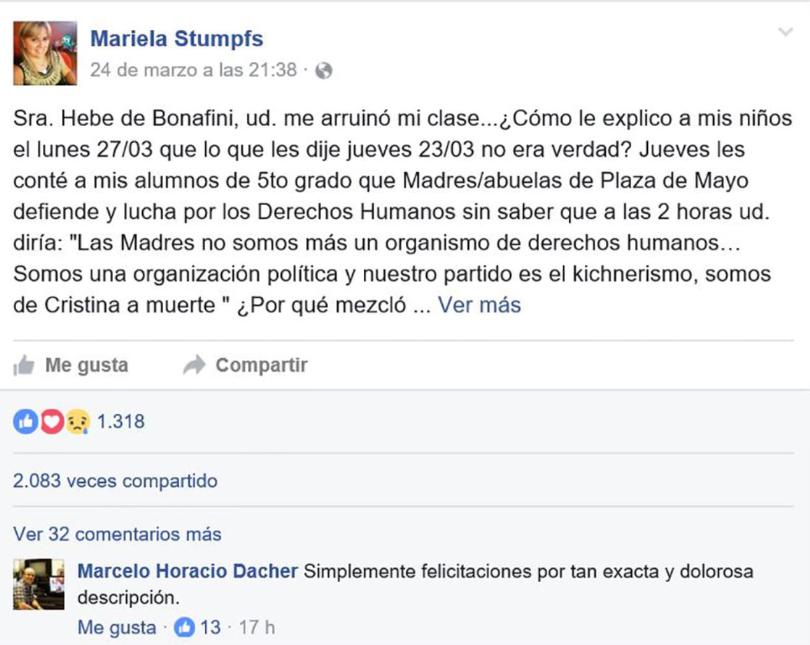The height and width of the screenshot is (645, 810).
Task: Click the Compartir share arrow icon
Action: click(194, 365)
